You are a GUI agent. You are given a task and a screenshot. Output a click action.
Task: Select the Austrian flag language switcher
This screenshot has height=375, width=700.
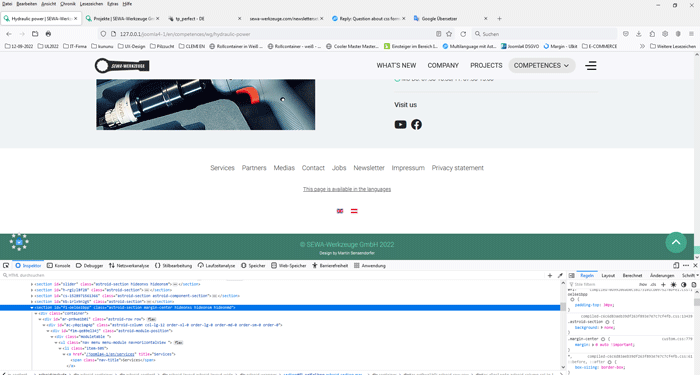354,211
